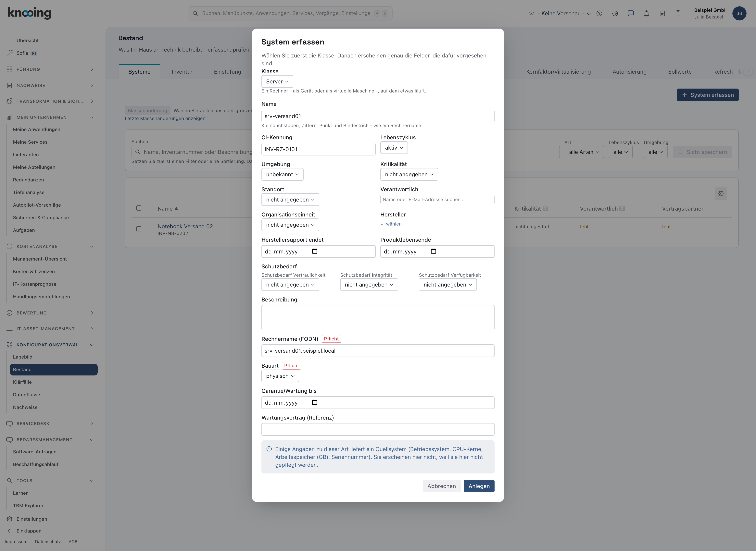756x551 pixels.
Task: Open the Keine Vorschau dropdown
Action: click(x=564, y=13)
